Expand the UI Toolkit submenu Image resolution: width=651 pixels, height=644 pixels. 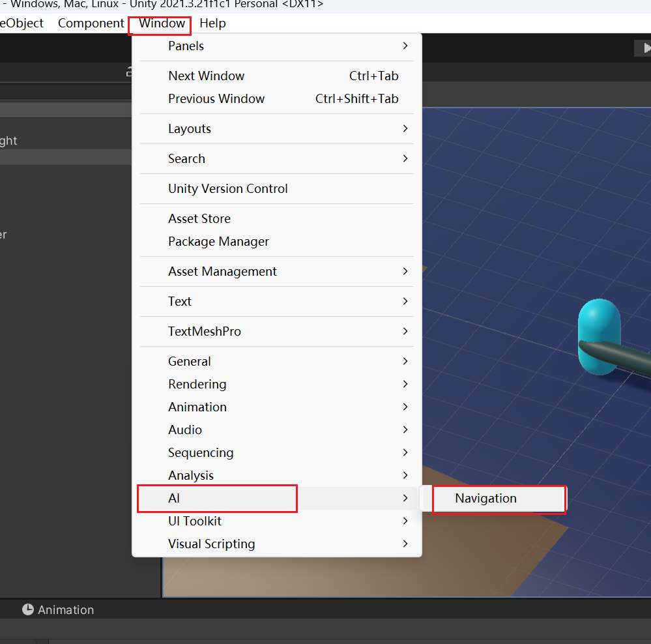[277, 521]
